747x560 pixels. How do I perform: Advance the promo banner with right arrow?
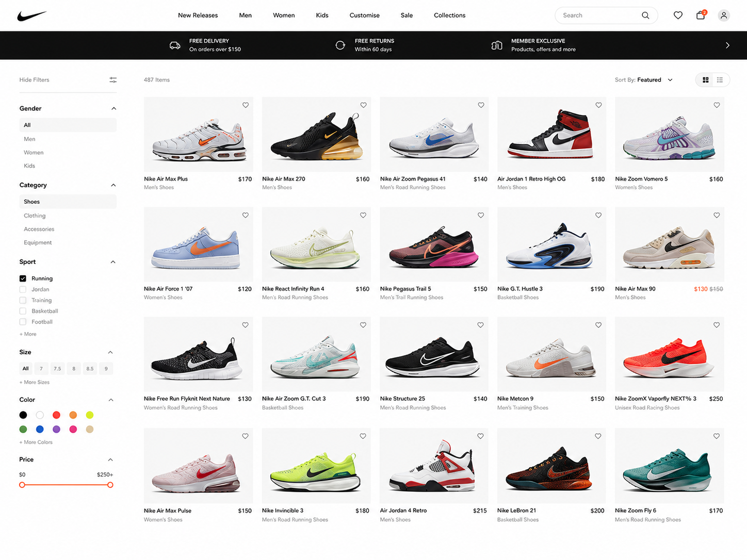pyautogui.click(x=727, y=45)
